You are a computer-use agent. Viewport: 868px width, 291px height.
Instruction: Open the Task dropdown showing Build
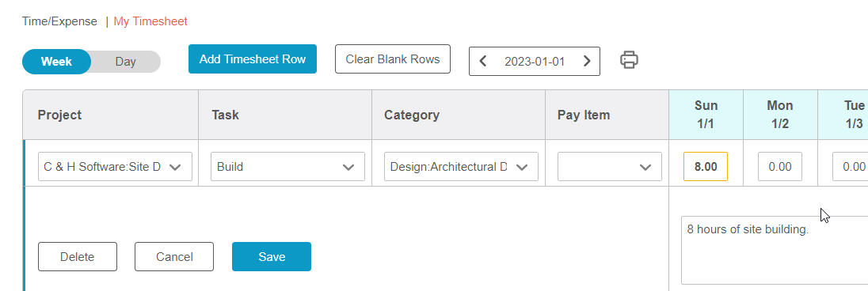(287, 167)
